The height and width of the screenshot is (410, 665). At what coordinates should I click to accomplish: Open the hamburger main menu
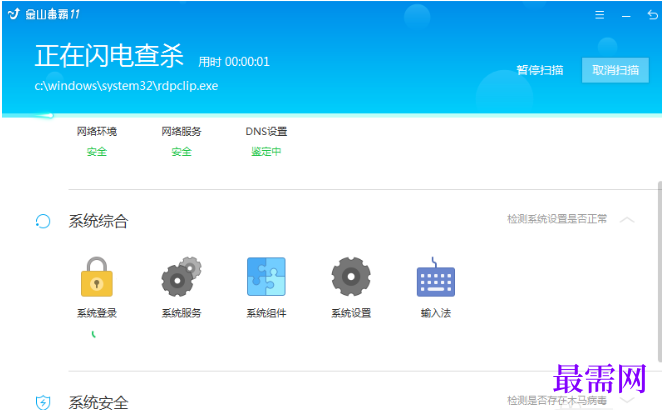coord(599,15)
